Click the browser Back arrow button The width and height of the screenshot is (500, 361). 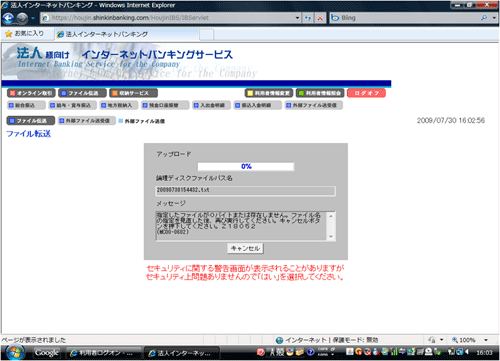pyautogui.click(x=9, y=18)
